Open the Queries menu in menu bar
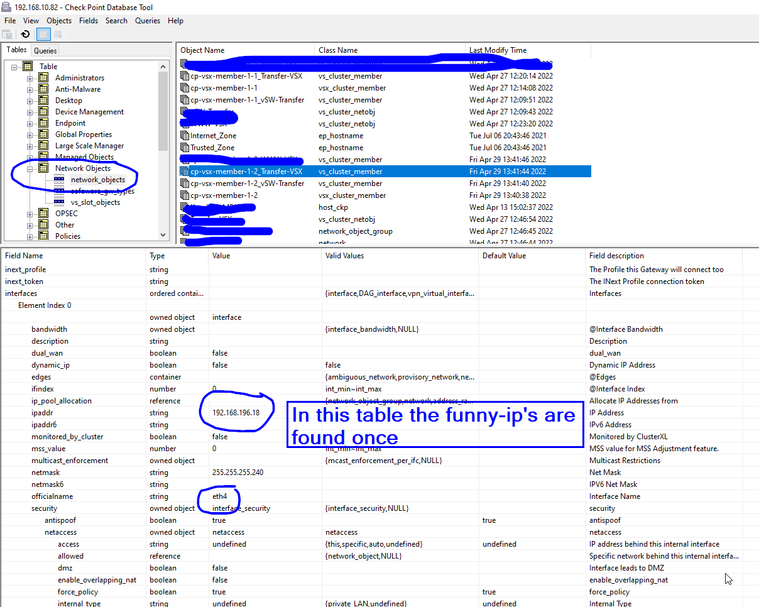Screen dimensions: 759x607 (147, 20)
